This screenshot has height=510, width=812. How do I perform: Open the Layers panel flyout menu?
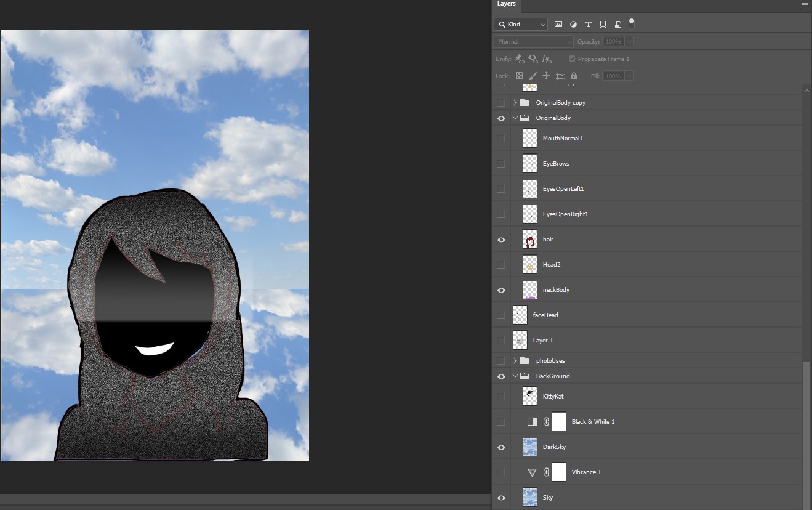tap(805, 4)
